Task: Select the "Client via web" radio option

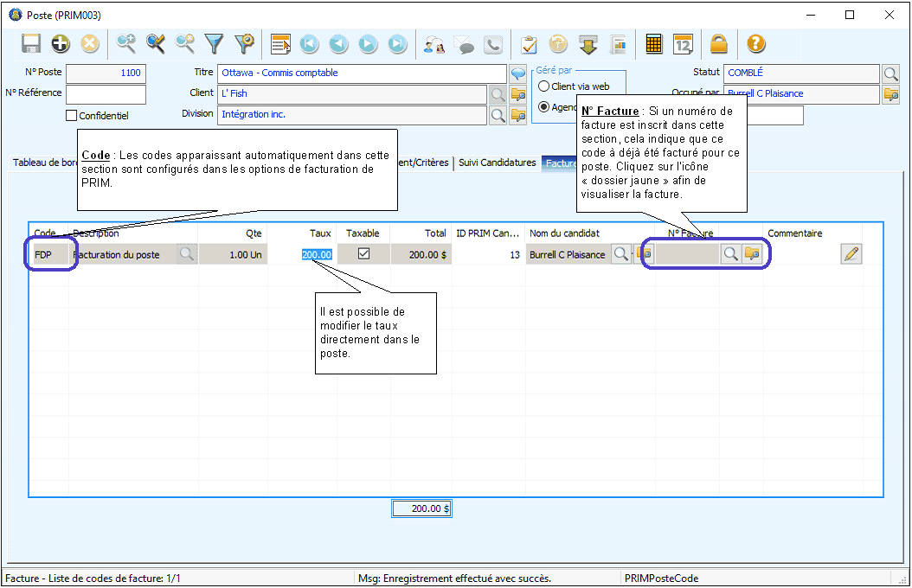Action: [x=544, y=86]
